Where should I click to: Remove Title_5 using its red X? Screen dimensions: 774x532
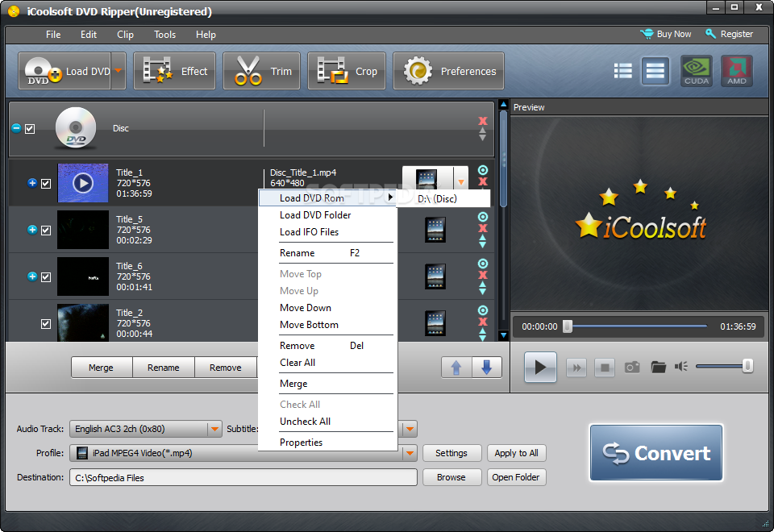click(483, 228)
